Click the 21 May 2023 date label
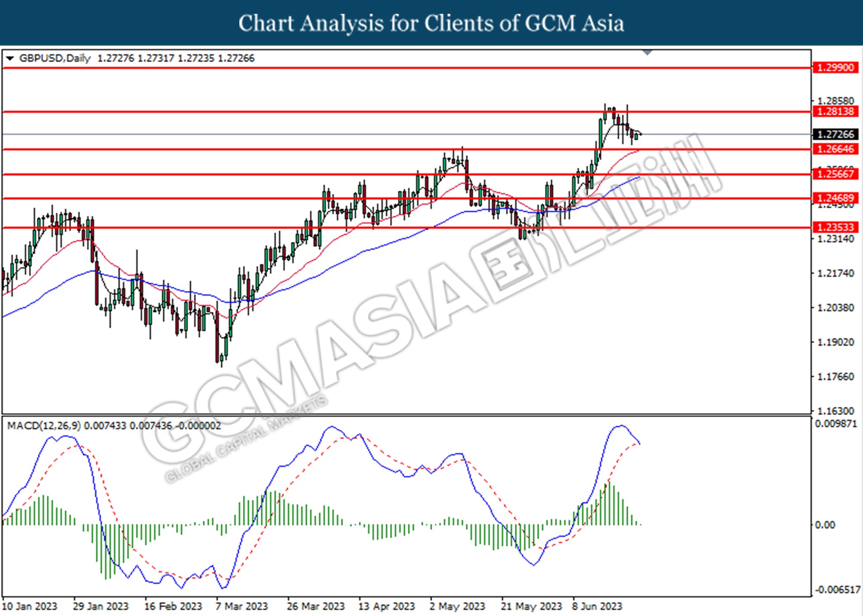This screenshot has height=616, width=863. pyautogui.click(x=531, y=607)
